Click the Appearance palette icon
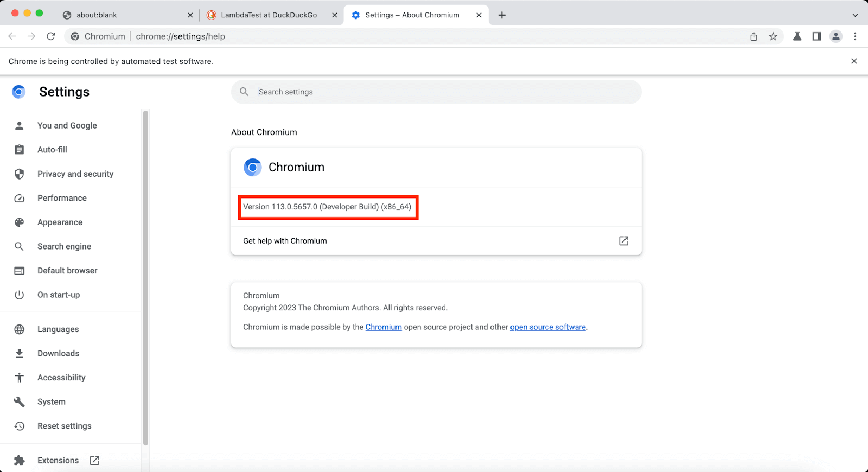The width and height of the screenshot is (868, 472). coord(20,222)
